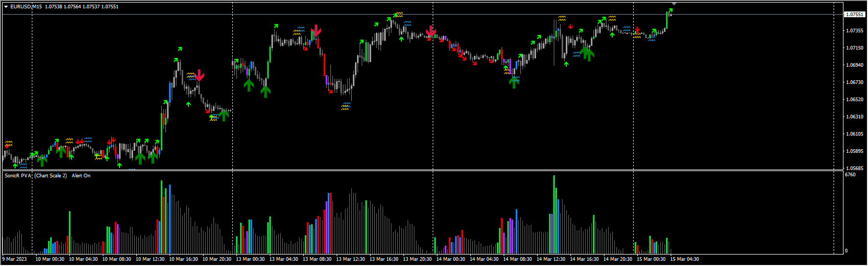Select the large red sell arrow after 10 Mar 16:30
This screenshot has height=266, width=868.
click(199, 75)
